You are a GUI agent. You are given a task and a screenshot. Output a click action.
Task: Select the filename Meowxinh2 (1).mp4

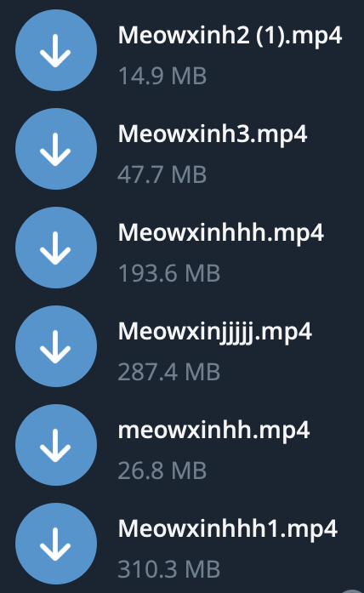click(230, 36)
